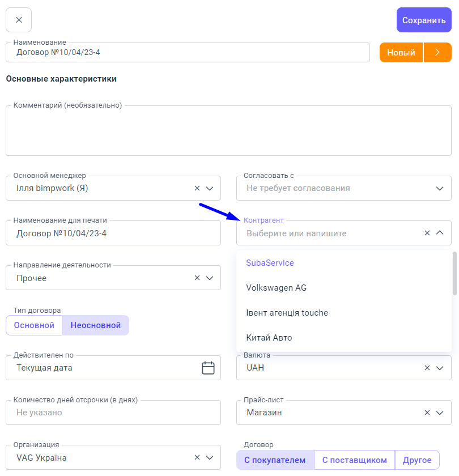Choose С поставщиком contract option
This screenshot has height=476, width=459.
[x=354, y=460]
